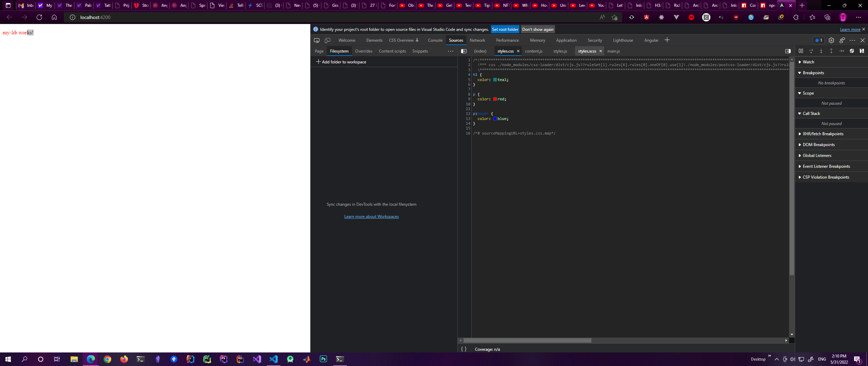Toggle don't pause on exceptions icon
868x366 pixels.
pos(862,51)
